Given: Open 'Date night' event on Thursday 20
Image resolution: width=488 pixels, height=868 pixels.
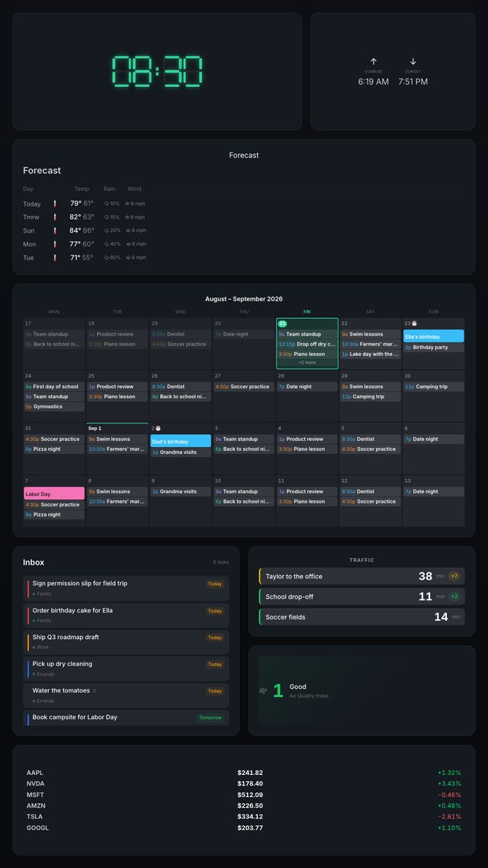Looking at the screenshot, I should coord(244,334).
